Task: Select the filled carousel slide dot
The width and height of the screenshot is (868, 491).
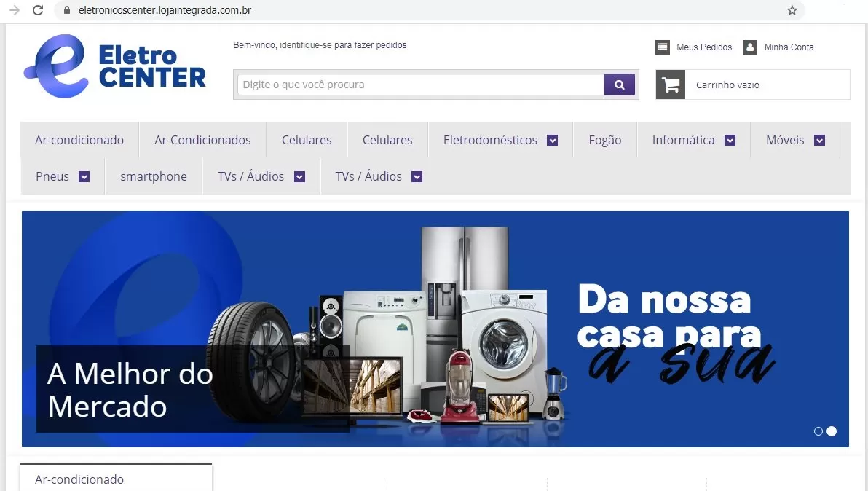Action: pos(832,431)
